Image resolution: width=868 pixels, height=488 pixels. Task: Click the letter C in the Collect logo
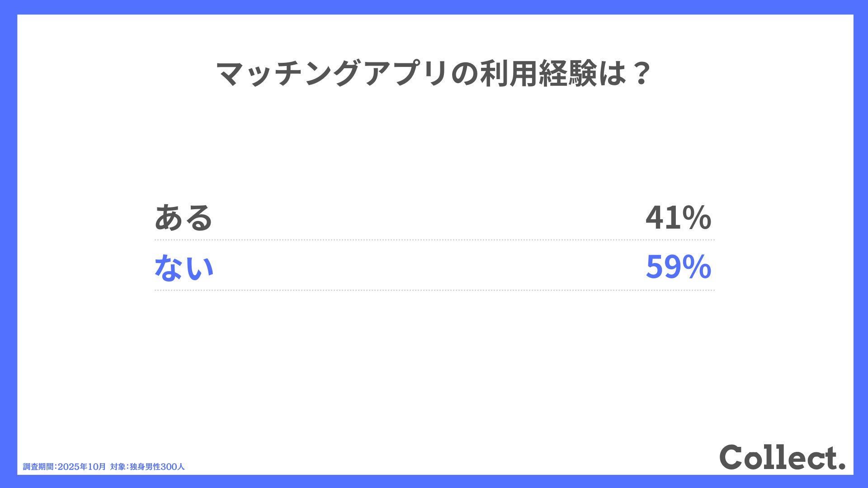732,457
